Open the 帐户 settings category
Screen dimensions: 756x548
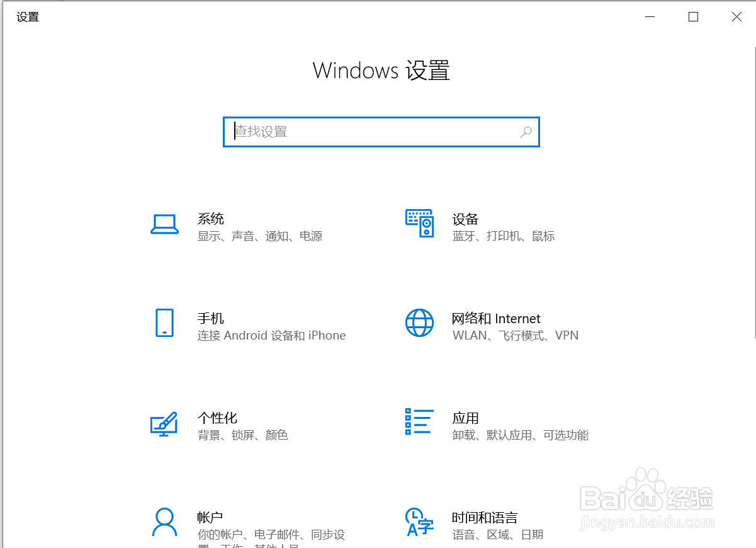(210, 518)
